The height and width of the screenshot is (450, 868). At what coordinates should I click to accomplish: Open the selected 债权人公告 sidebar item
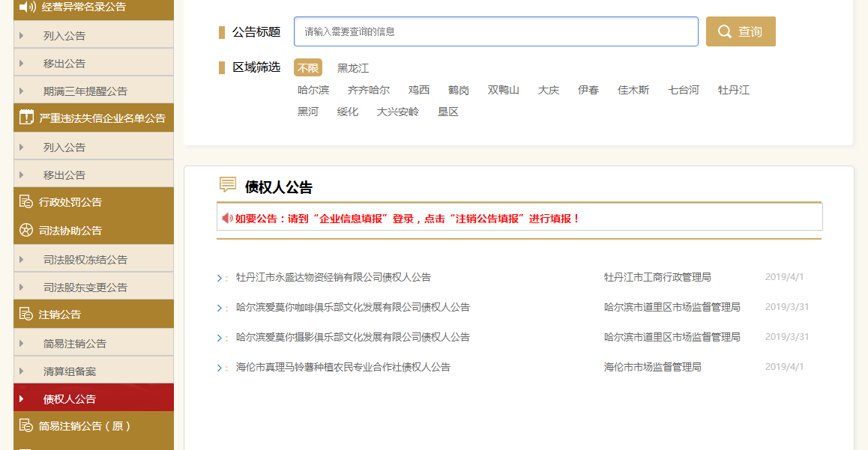coord(70,398)
